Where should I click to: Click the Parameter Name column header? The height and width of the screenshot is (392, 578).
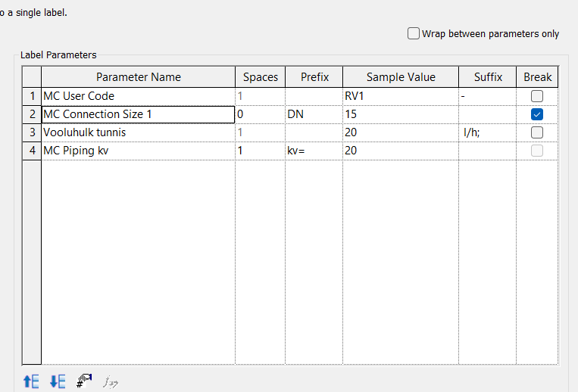138,77
